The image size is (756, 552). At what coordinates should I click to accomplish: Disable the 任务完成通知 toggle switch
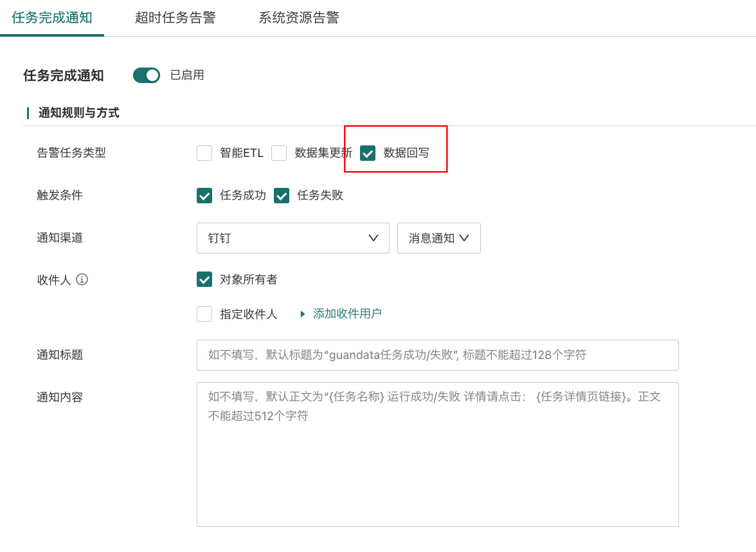coord(146,75)
